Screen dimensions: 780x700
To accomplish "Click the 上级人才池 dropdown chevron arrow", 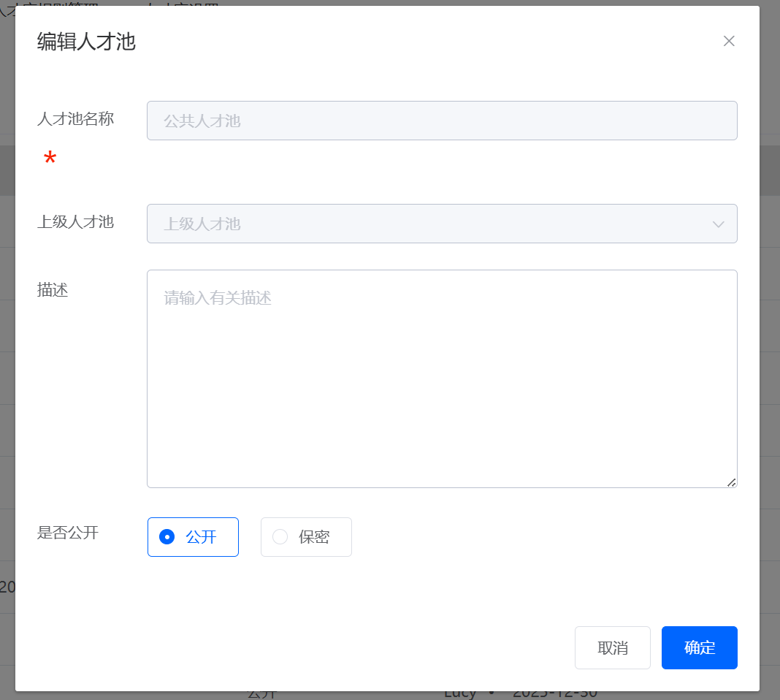I will [x=718, y=224].
